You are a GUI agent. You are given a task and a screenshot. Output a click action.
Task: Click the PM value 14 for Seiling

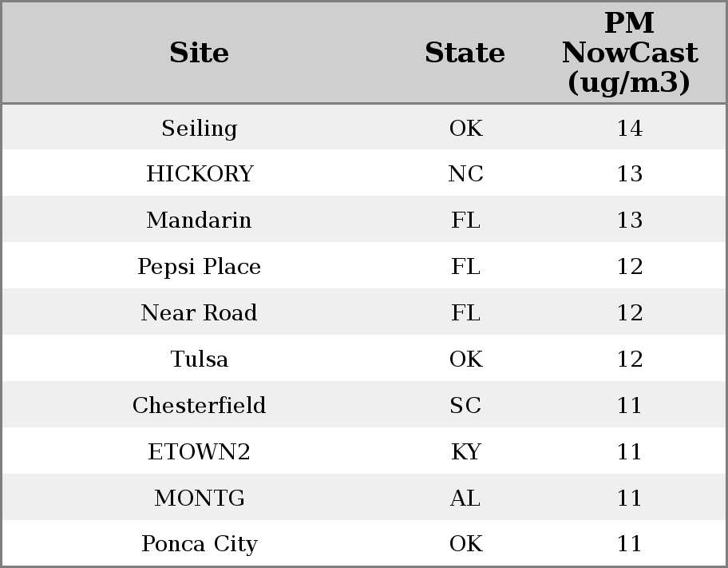point(630,129)
